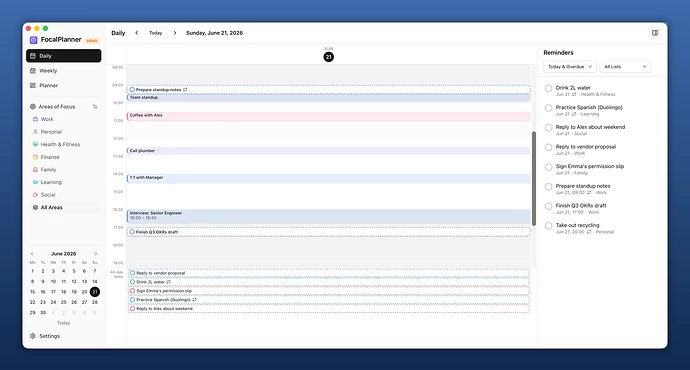Open Team standup event
This screenshot has width=690, height=370.
(x=329, y=98)
